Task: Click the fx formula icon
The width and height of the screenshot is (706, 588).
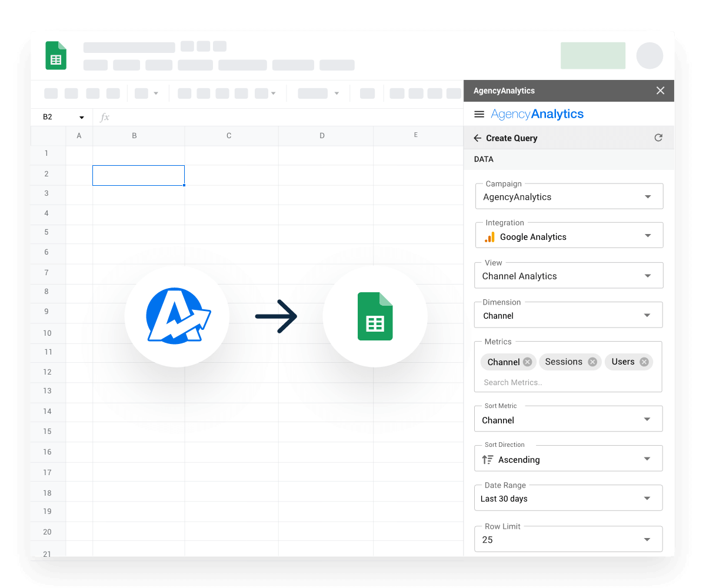Action: pyautogui.click(x=105, y=118)
